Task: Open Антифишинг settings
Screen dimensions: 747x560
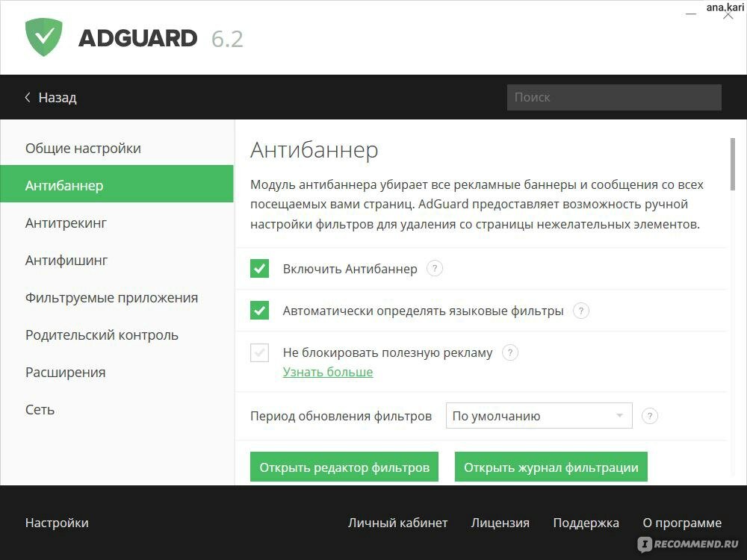Action: coord(117,260)
